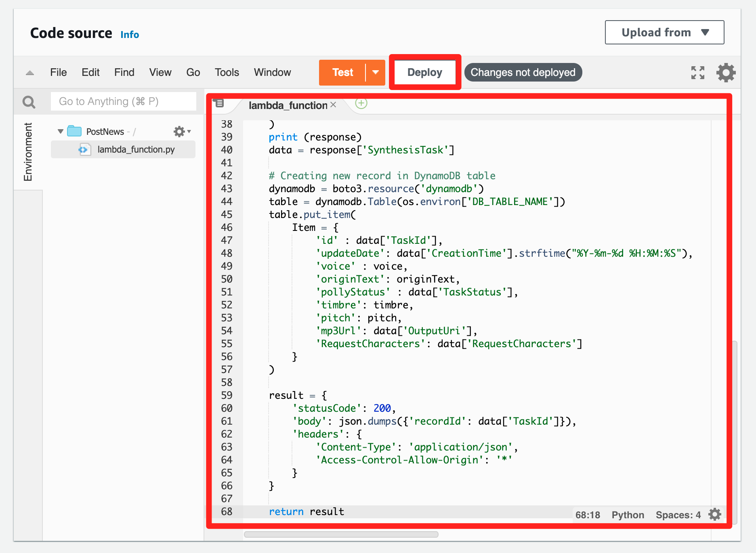Select lambda_function.py in the file tree
Viewport: 756px width, 553px height.
(123, 149)
